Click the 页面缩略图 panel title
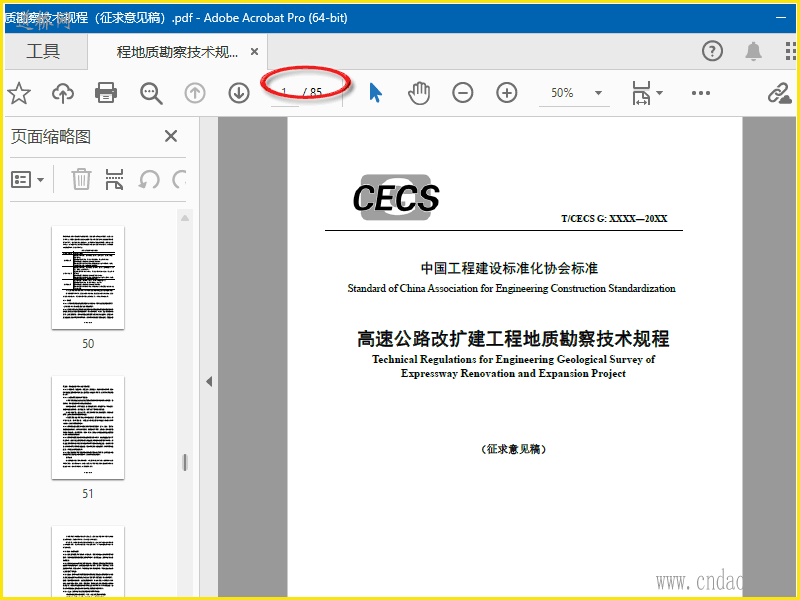Screen dimensions: 800x600 pyautogui.click(x=51, y=136)
